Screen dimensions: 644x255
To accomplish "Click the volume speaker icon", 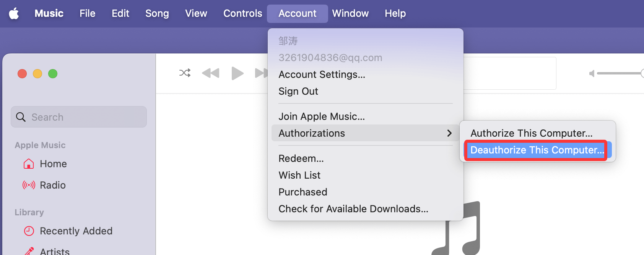I will pos(592,73).
